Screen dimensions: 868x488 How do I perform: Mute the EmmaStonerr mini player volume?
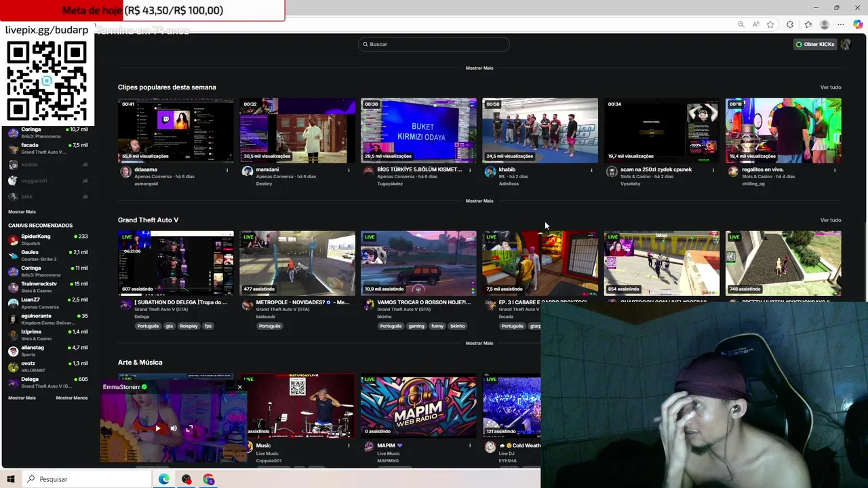174,428
